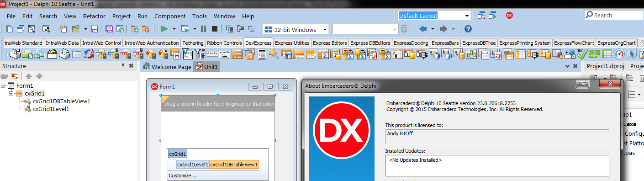Click the Open Project folder icon
The height and width of the screenshot is (181, 644).
(x=75, y=29)
